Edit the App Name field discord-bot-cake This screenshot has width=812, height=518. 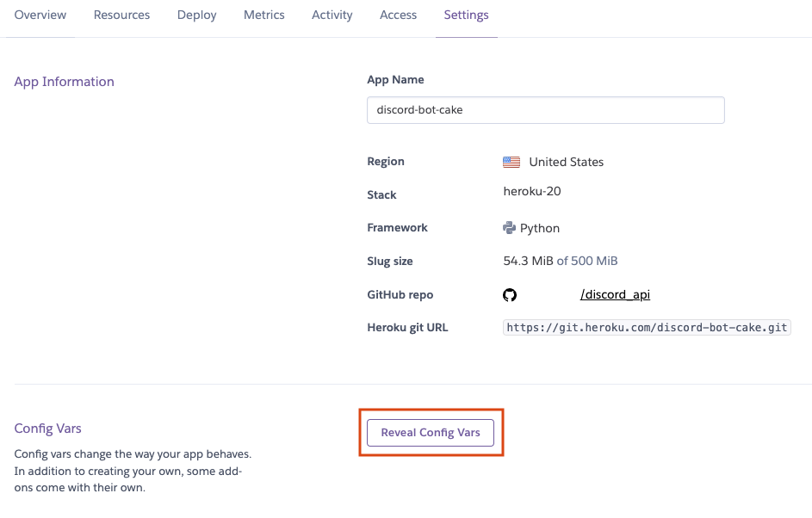click(x=546, y=110)
